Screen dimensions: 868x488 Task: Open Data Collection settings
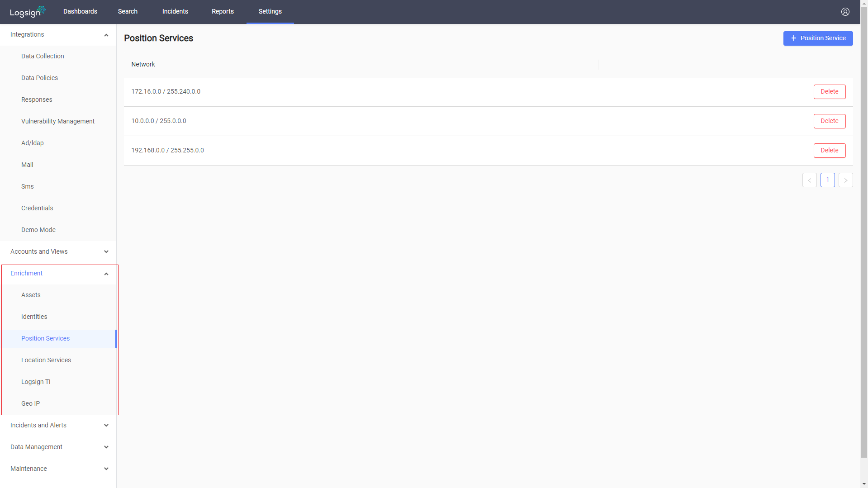(58, 57)
